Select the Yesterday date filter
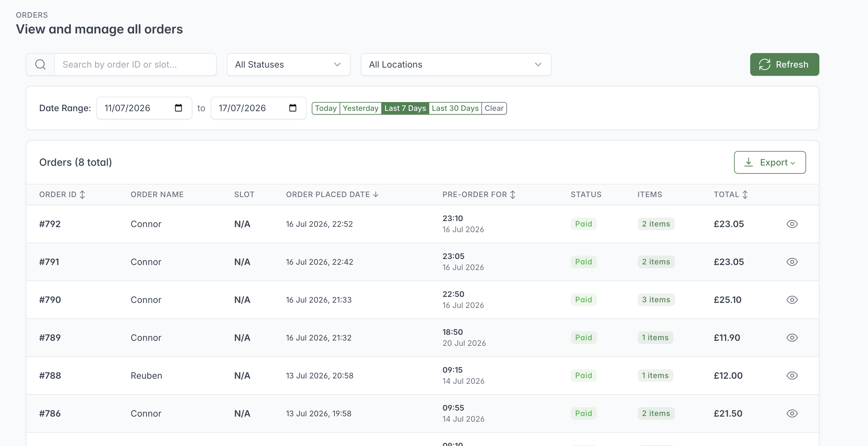 pyautogui.click(x=360, y=108)
